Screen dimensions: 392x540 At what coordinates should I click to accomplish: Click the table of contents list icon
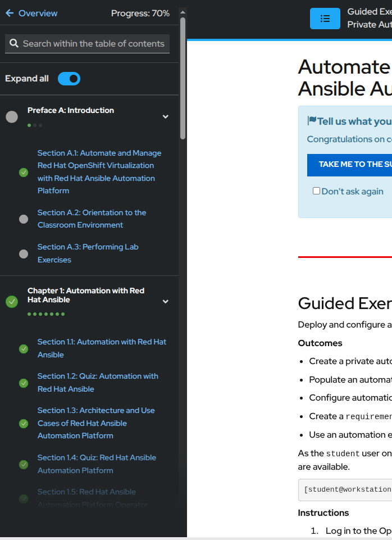(x=325, y=19)
